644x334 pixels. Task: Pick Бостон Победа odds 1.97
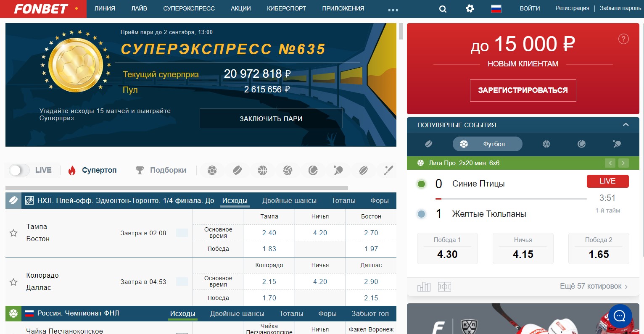[x=371, y=249]
